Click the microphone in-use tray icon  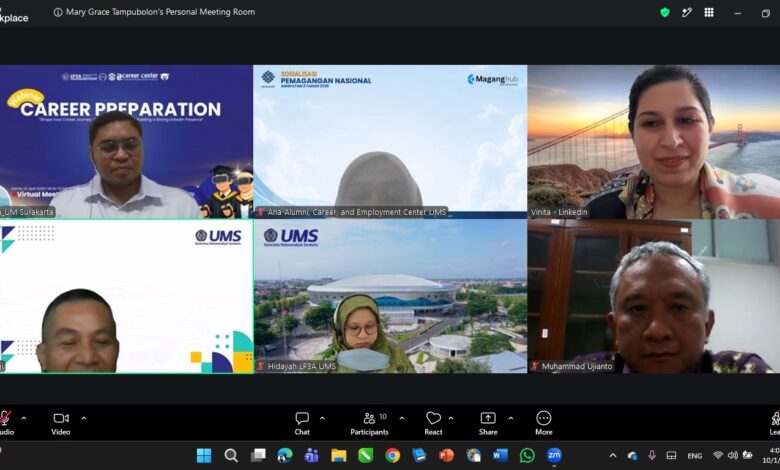[652, 456]
